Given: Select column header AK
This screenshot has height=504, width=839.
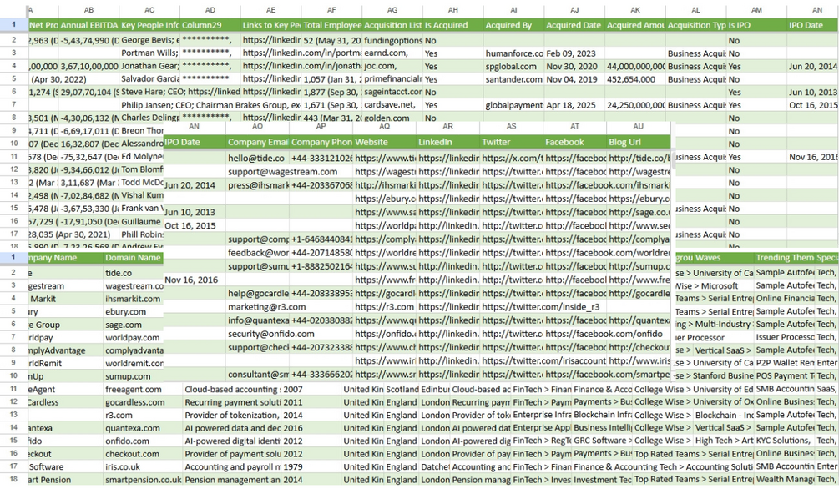Looking at the screenshot, I should click(x=635, y=10).
